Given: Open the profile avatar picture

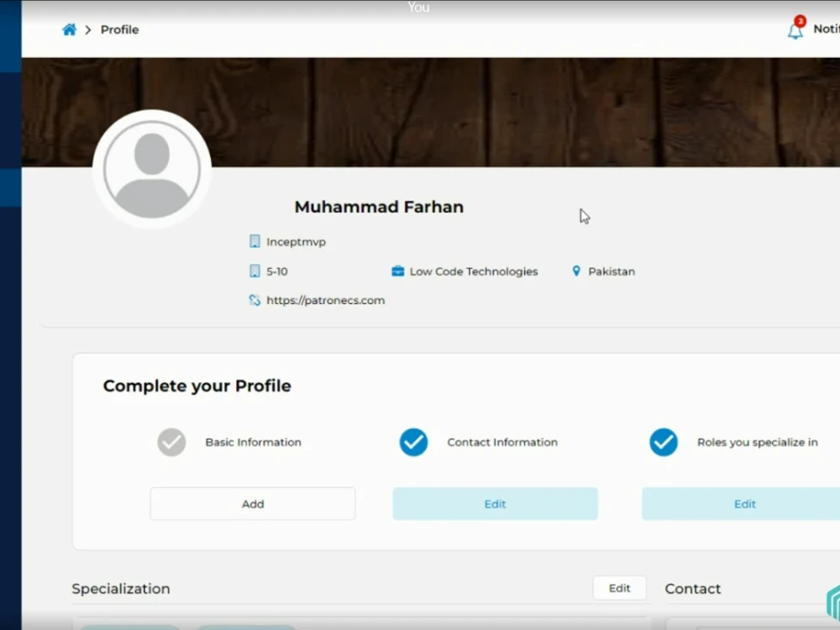Looking at the screenshot, I should point(152,170).
